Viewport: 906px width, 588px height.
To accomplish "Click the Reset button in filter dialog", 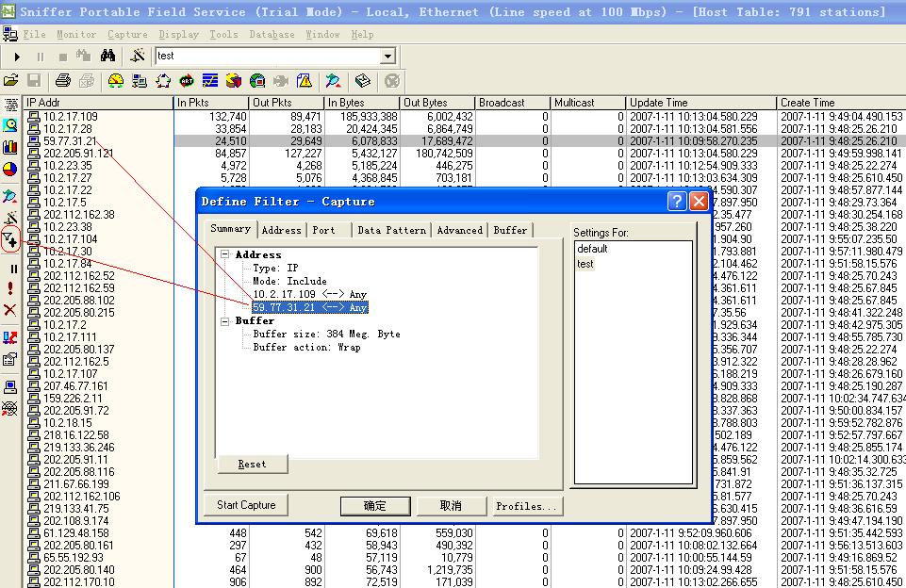I will 252,464.
